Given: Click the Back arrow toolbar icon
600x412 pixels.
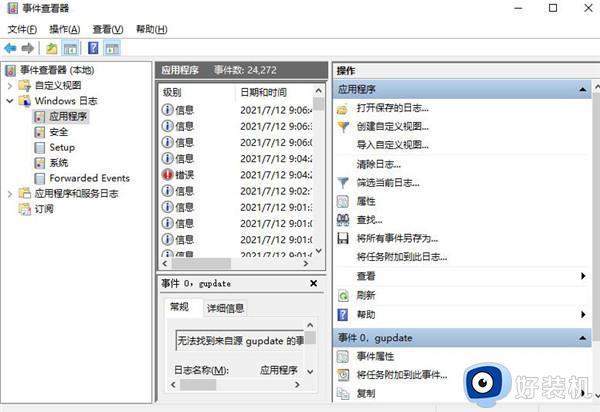Looking at the screenshot, I should pos(10,48).
